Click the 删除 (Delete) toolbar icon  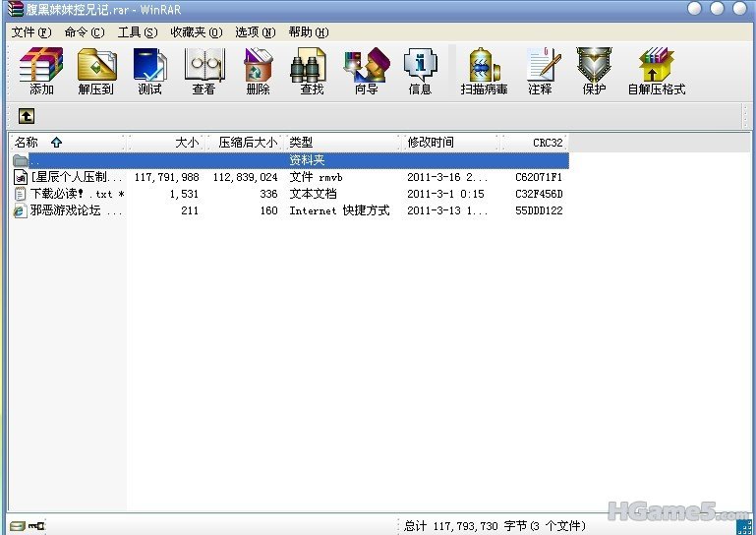point(258,71)
